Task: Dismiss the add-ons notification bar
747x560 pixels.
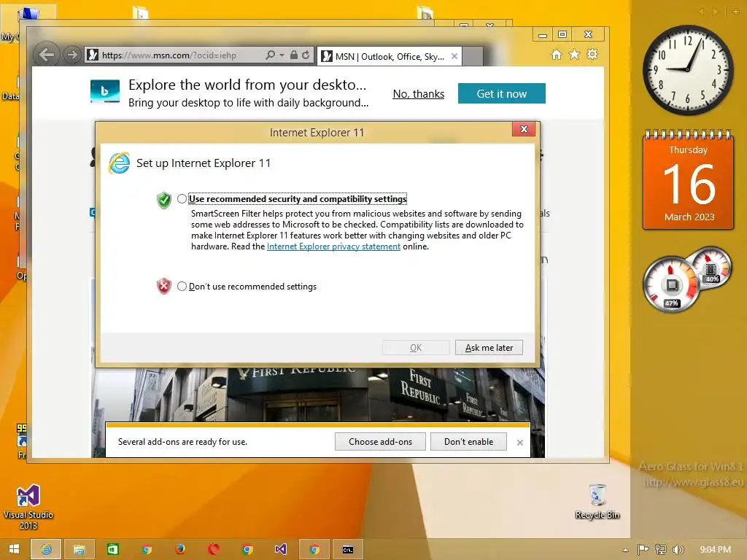Action: pos(519,443)
